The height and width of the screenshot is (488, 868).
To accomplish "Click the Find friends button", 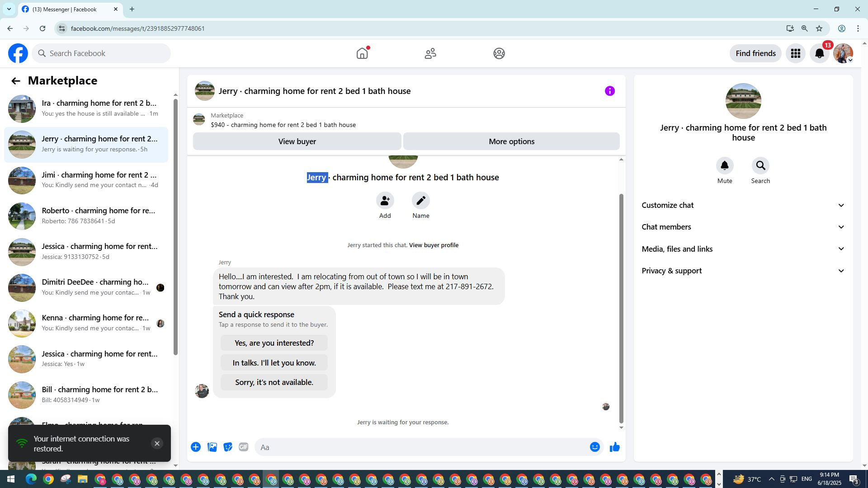I will [x=755, y=53].
